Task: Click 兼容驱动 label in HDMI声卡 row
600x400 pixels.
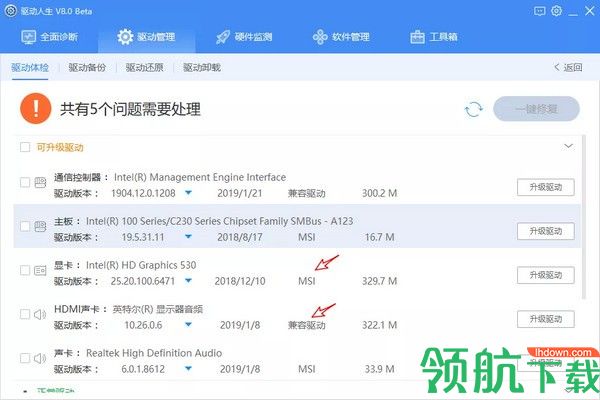Action: click(307, 325)
